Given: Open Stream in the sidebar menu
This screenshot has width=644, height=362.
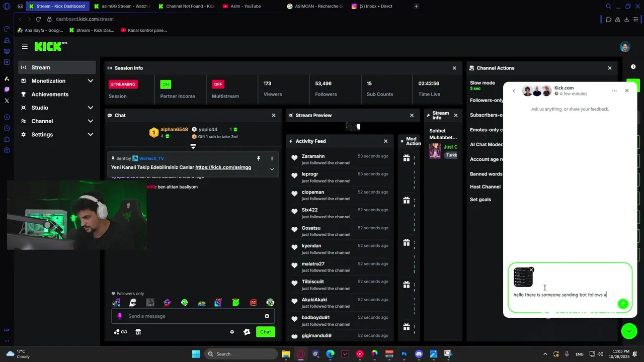Looking at the screenshot, I should tap(57, 67).
